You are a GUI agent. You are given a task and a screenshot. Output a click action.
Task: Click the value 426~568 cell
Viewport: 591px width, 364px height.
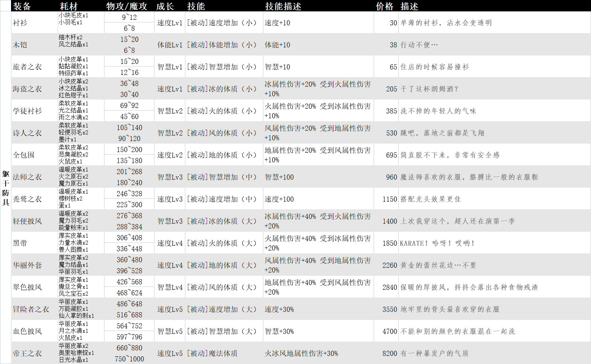click(129, 281)
